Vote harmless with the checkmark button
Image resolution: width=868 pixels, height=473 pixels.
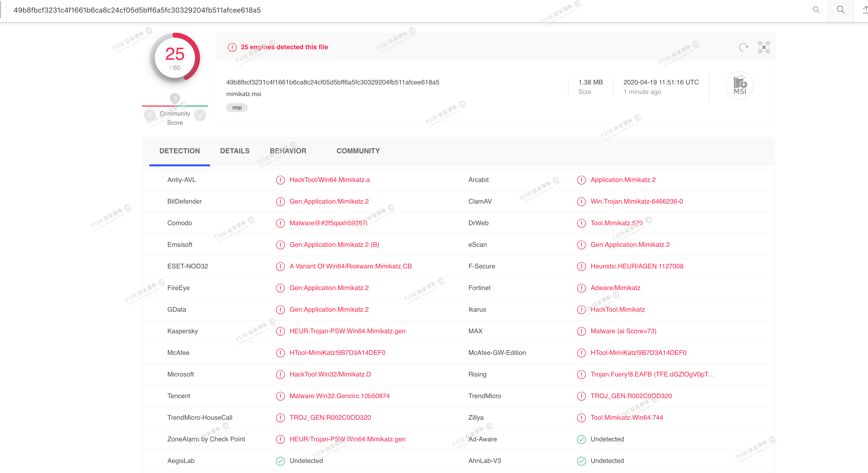coord(200,115)
